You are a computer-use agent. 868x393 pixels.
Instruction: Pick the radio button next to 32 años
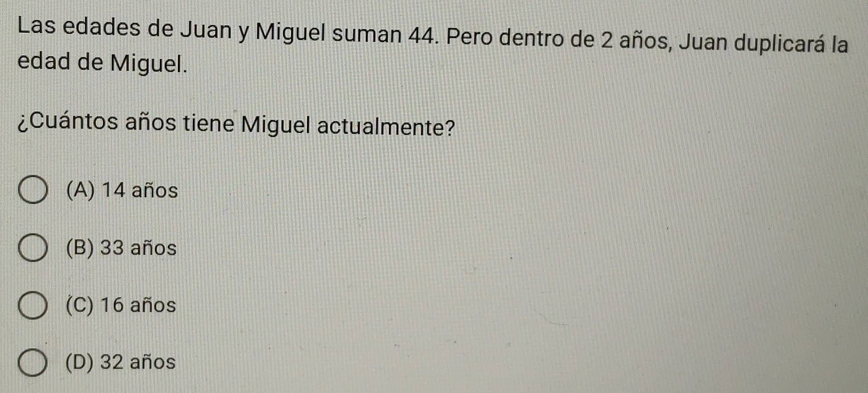point(33,364)
